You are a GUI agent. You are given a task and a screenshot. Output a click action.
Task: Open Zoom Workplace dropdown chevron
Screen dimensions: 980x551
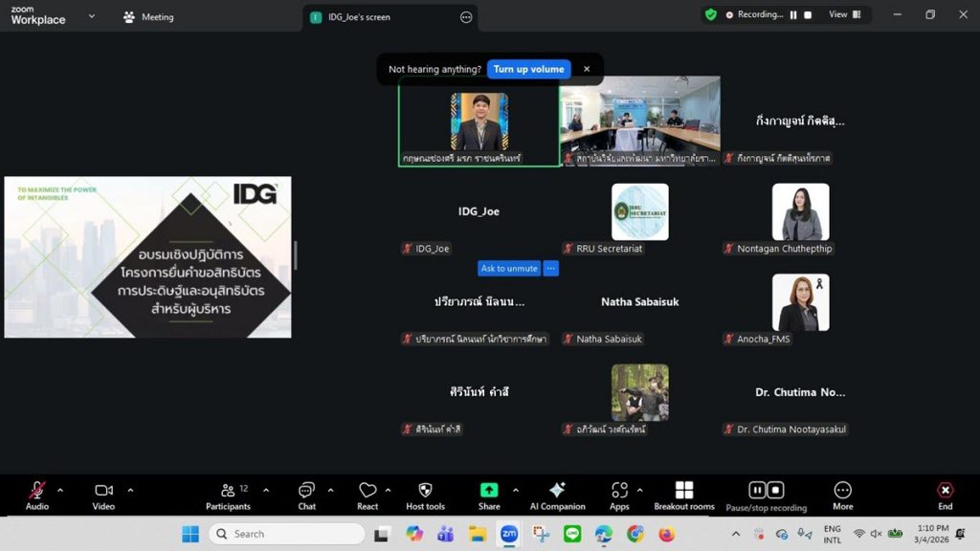92,16
